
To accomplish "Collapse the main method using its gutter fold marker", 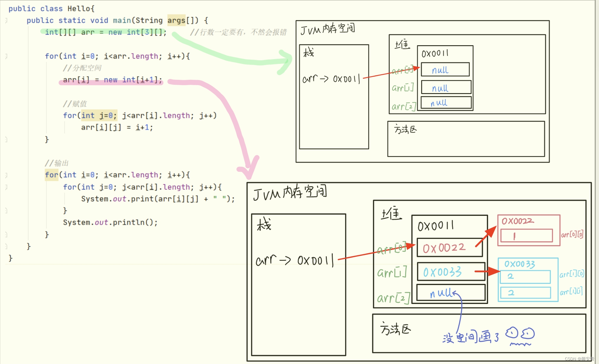I will (x=5, y=20).
